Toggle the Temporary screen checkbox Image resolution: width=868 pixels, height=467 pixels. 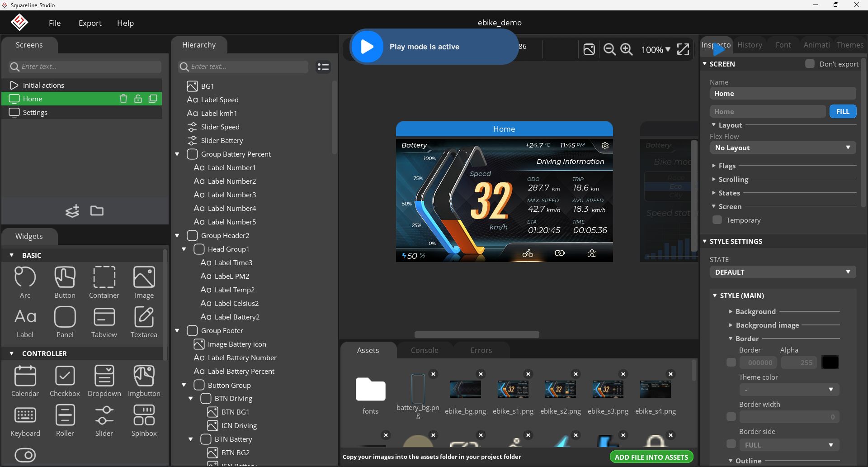coord(717,220)
